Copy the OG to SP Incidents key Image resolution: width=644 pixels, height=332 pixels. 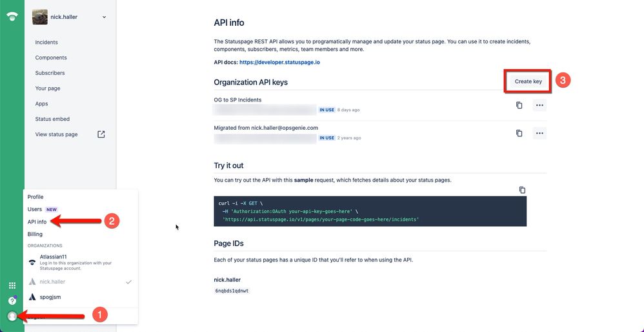tap(519, 105)
